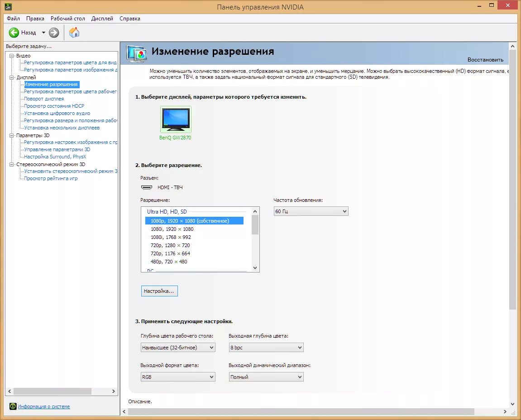Select 480p, 720 × 480 resolution
Screen dimensions: 521x420
[169, 262]
